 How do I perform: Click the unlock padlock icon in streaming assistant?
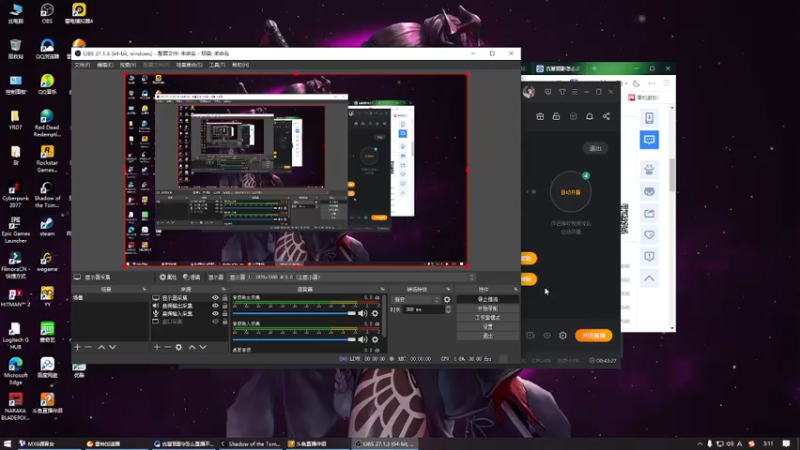557,117
